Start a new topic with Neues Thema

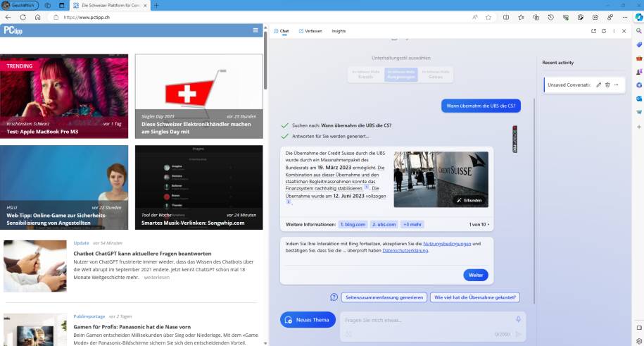coord(308,320)
